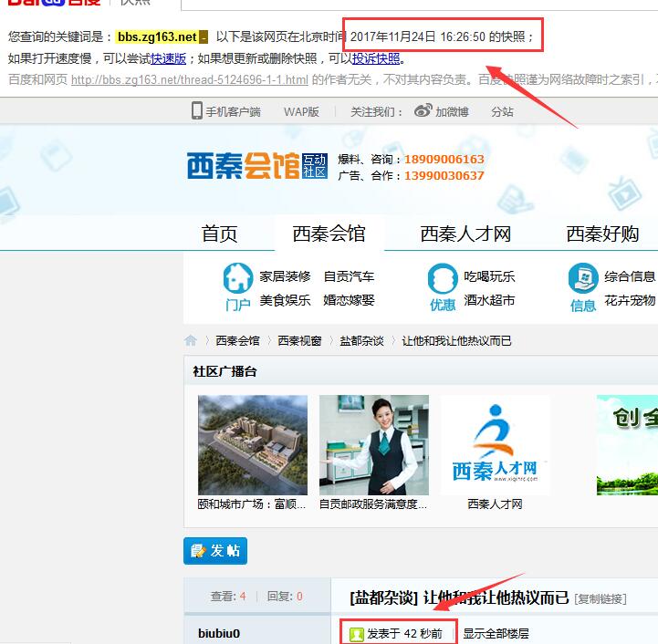Viewport: 658px width, 644px height.
Task: Open the 西秦好购 navigation tab
Action: point(602,234)
